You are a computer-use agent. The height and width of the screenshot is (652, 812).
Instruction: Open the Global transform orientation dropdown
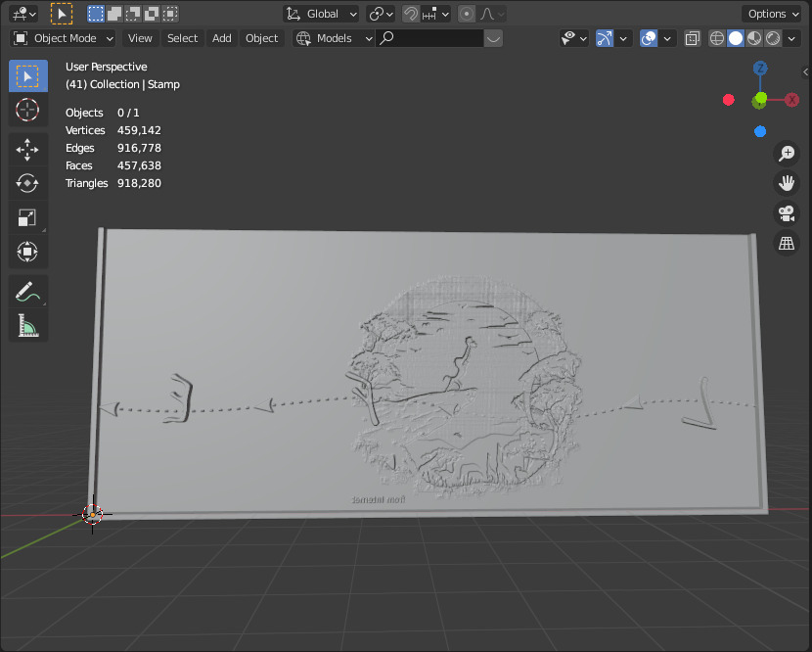pyautogui.click(x=321, y=14)
